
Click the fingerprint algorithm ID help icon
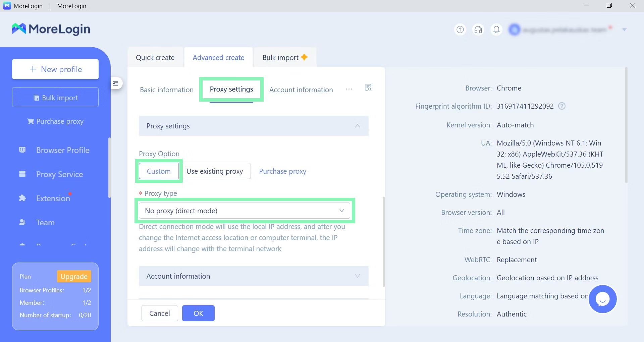pos(562,106)
